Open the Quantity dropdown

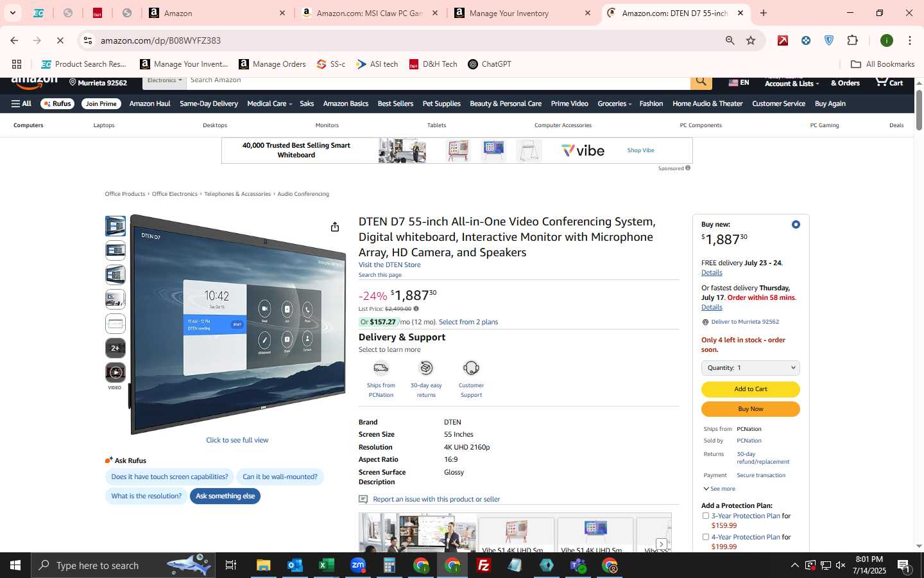[751, 368]
